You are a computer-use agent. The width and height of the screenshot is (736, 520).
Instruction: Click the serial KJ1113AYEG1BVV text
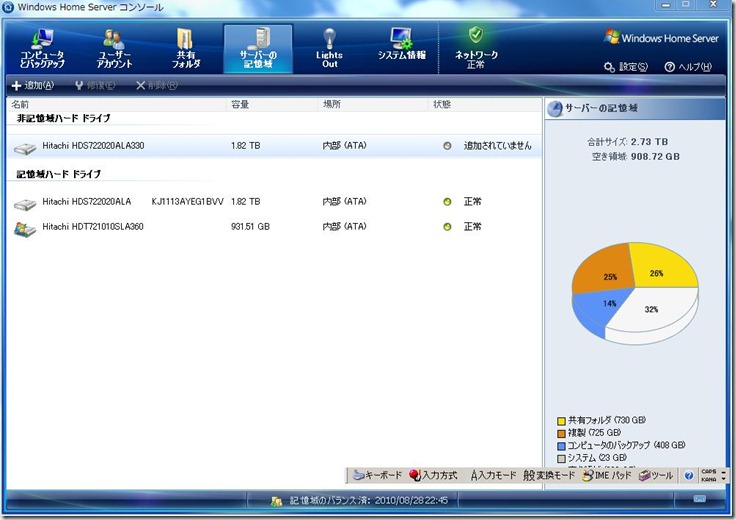point(187,202)
